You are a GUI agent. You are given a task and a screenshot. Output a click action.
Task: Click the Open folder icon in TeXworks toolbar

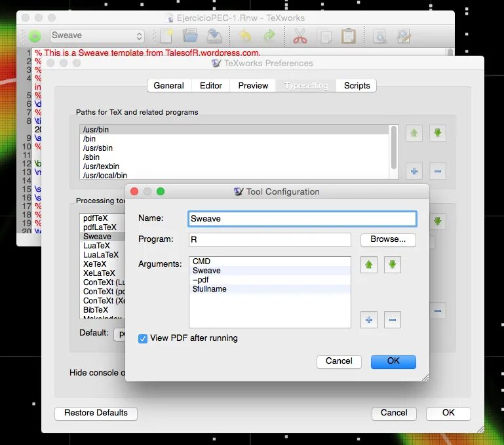(x=190, y=35)
